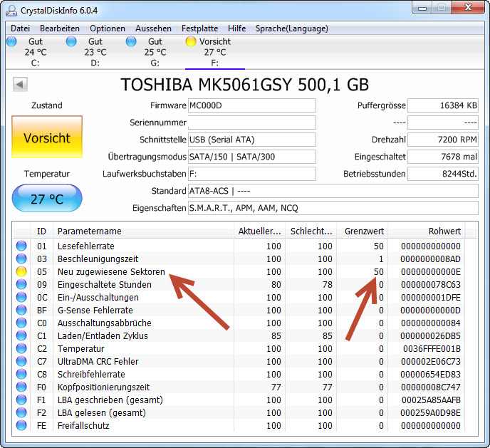Open the Optionen menu
The width and height of the screenshot is (490, 448).
[108, 28]
